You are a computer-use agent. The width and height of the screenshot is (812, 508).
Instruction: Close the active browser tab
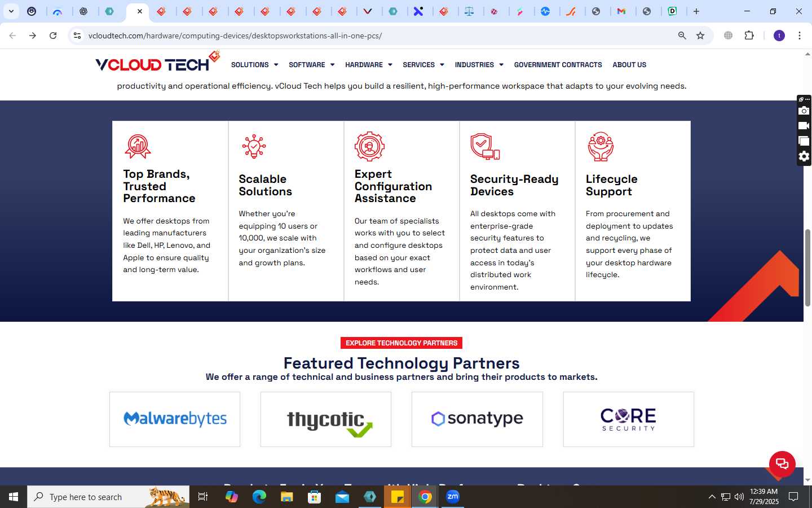pyautogui.click(x=140, y=11)
